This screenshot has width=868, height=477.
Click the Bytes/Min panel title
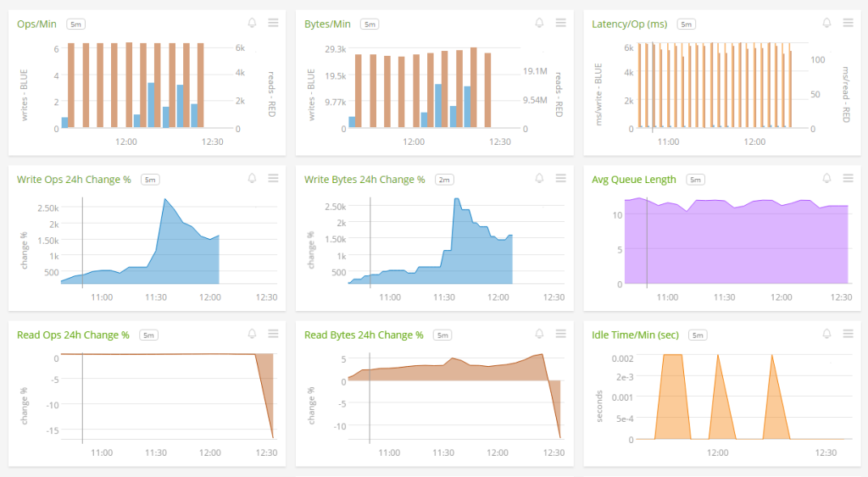tap(328, 24)
